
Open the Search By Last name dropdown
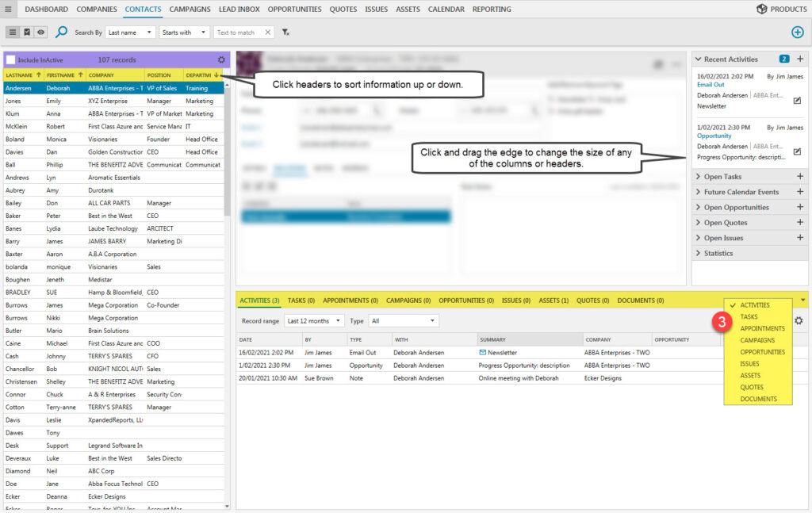point(132,33)
